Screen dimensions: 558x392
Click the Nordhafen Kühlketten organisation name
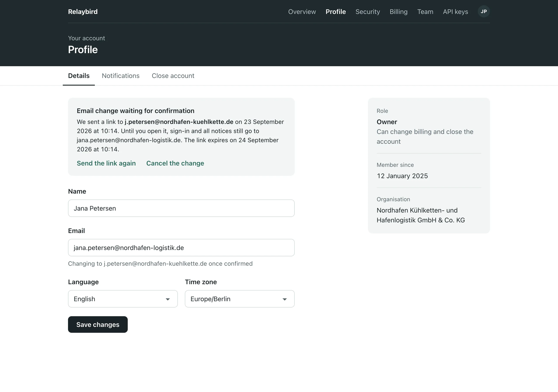coord(420,215)
